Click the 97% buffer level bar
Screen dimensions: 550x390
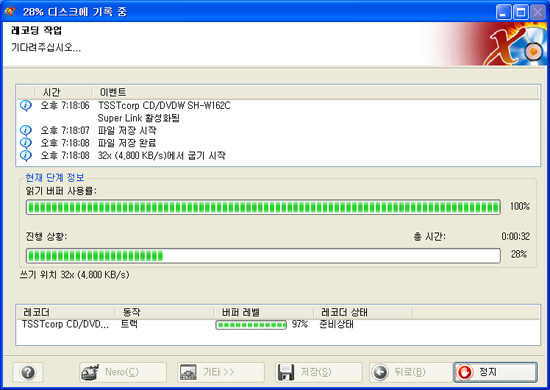[251, 325]
